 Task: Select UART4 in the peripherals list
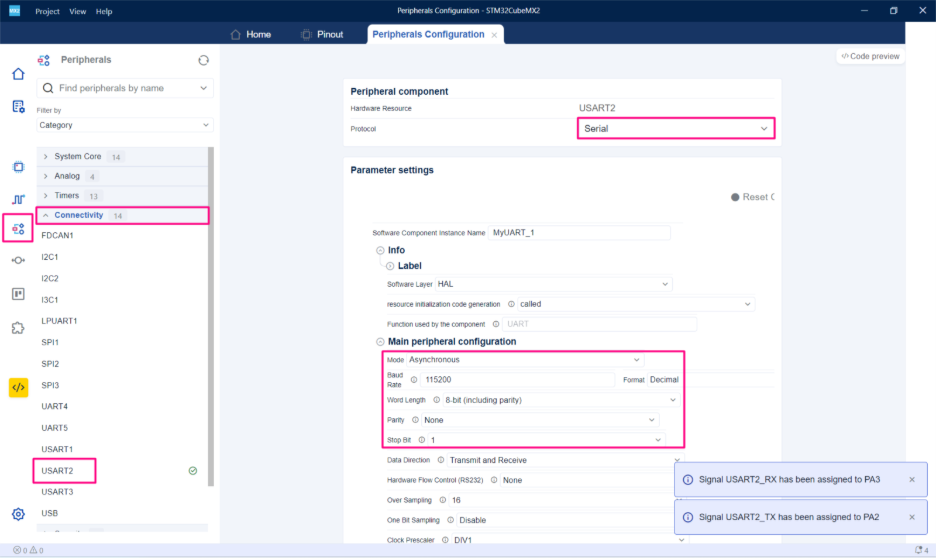54,406
